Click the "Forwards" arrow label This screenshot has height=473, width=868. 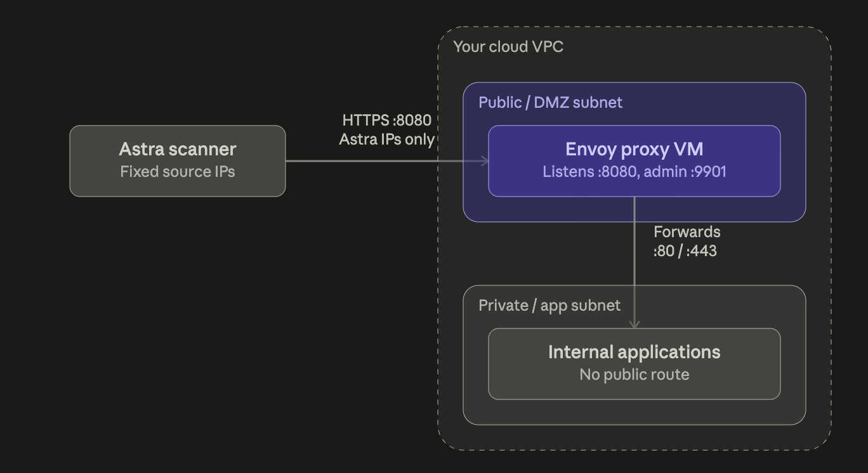pyautogui.click(x=687, y=232)
